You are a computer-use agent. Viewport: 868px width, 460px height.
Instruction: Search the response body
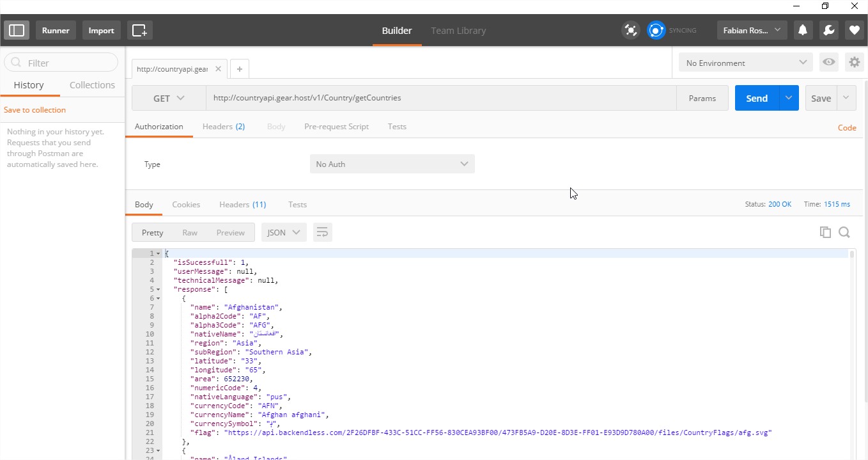click(x=844, y=232)
